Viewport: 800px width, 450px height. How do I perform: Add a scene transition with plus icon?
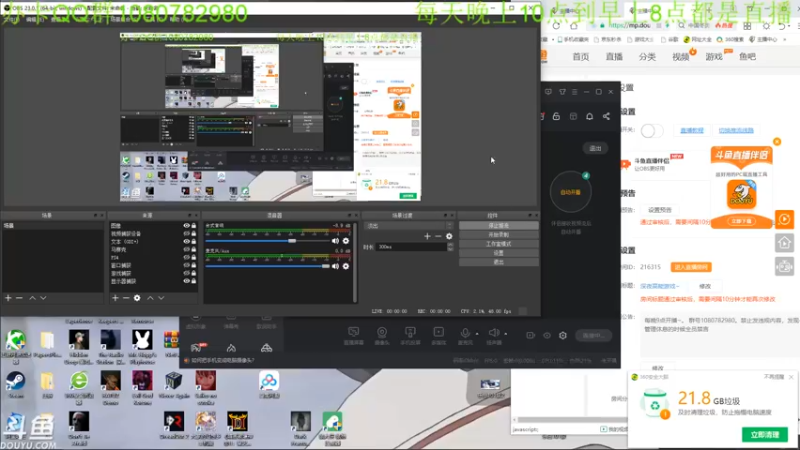[x=427, y=236]
